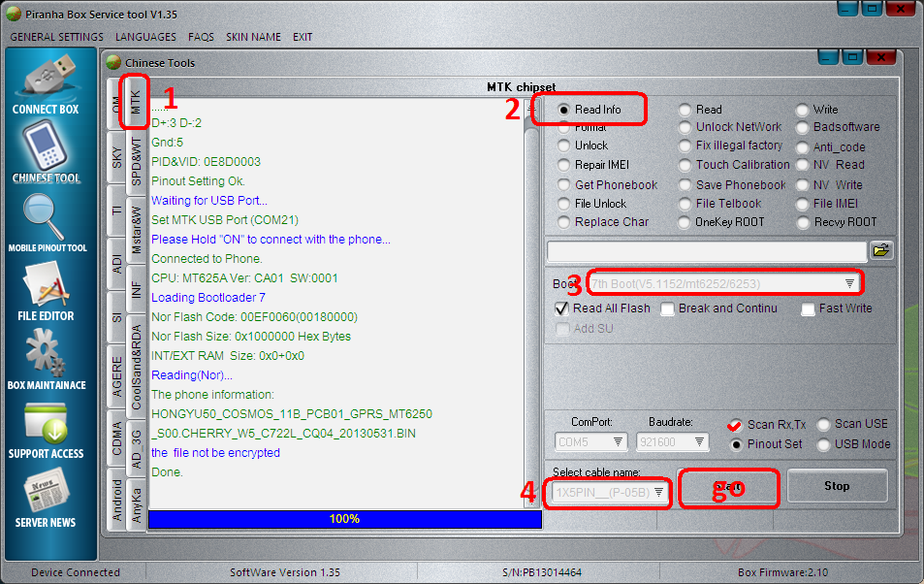Select the USB Mode radio button

click(823, 444)
